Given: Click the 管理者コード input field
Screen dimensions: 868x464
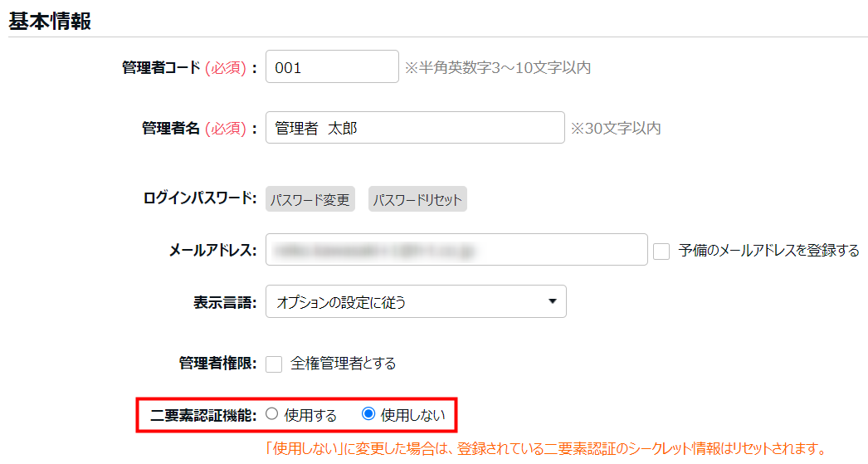Looking at the screenshot, I should (332, 67).
